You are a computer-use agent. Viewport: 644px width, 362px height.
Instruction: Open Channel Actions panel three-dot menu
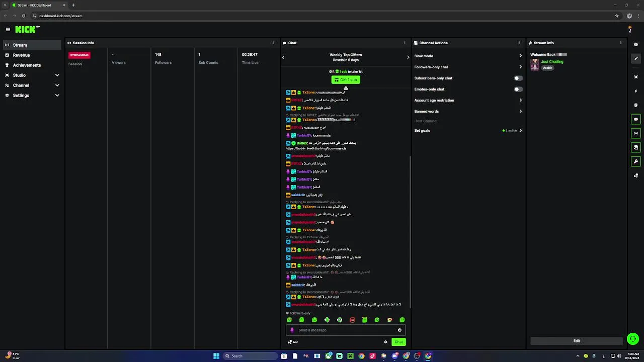[519, 43]
